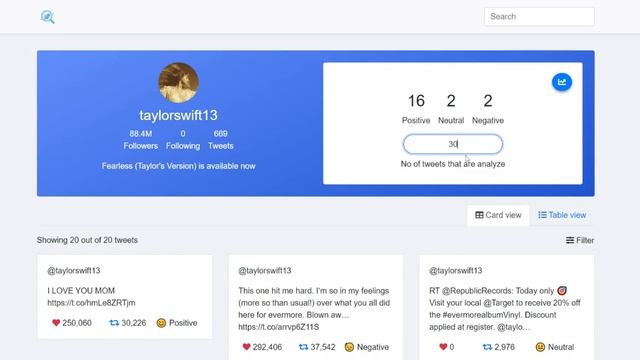Screen dimensions: 640x360
Task: Open the Filter options
Action: [580, 240]
